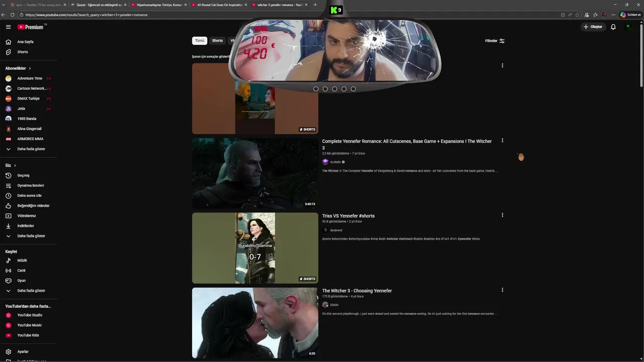The width and height of the screenshot is (644, 362).
Task: Open Adventure Time channel subscription
Action: click(30, 78)
